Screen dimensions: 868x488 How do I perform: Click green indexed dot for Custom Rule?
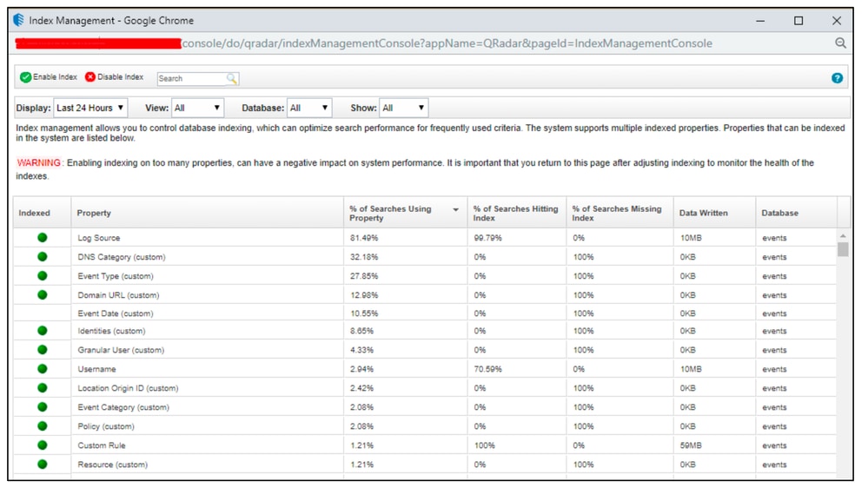(43, 445)
